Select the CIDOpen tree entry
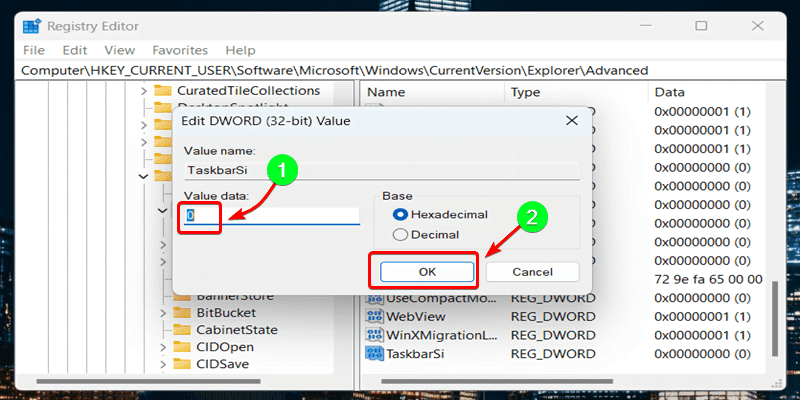 click(x=225, y=347)
